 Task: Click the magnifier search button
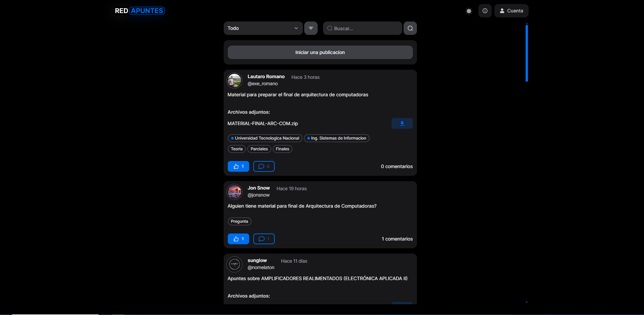coord(410,28)
